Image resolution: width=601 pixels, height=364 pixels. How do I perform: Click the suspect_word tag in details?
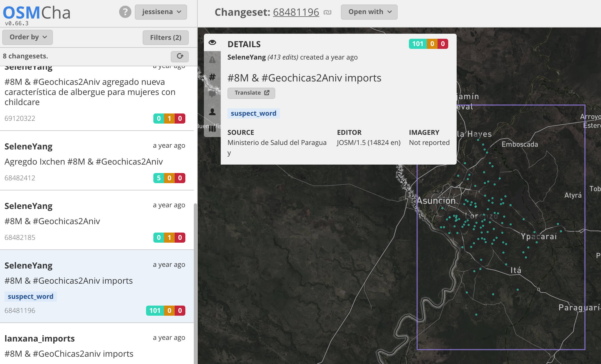click(253, 113)
